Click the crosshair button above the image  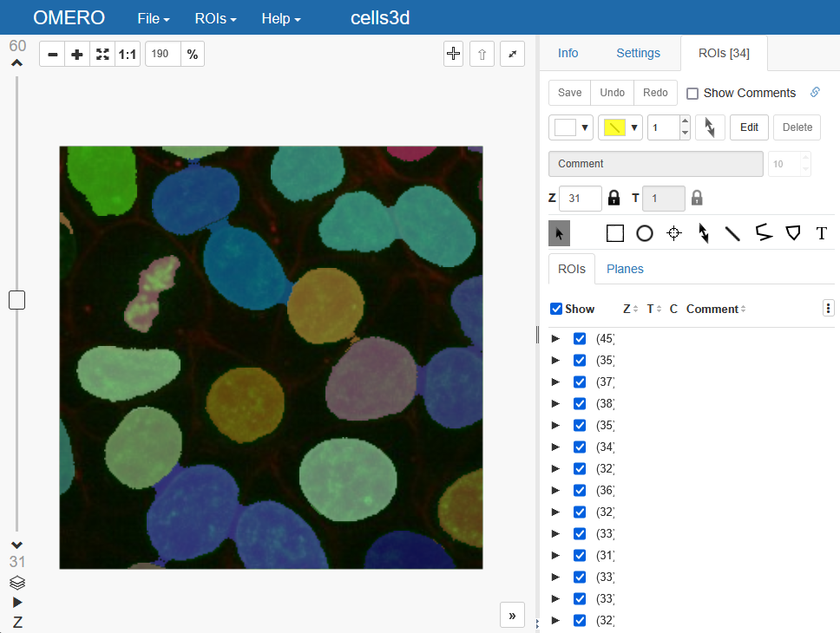click(453, 54)
